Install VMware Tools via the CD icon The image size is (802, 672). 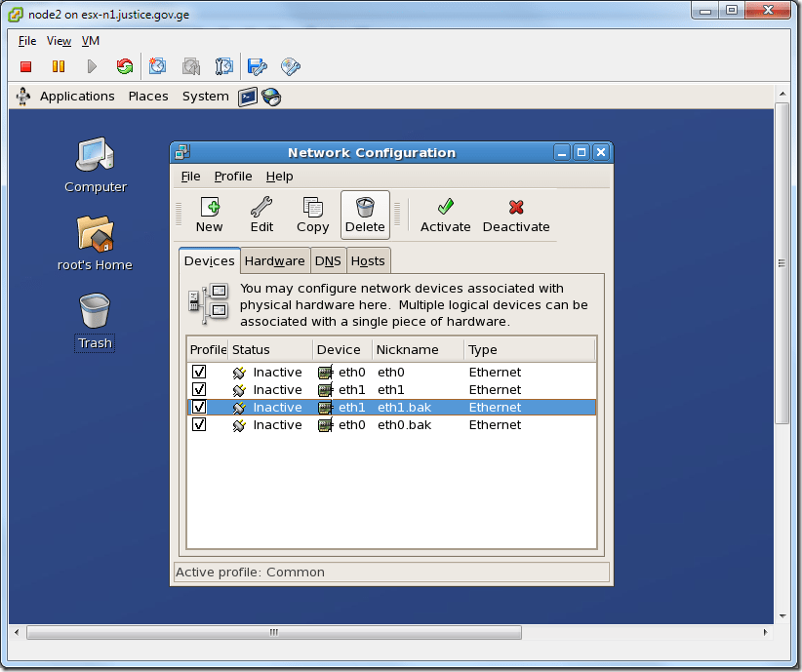point(290,65)
